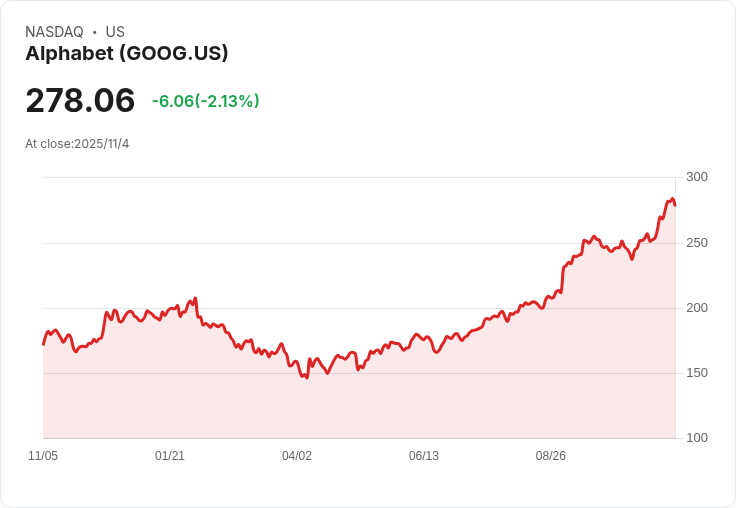736x508 pixels.
Task: Click the leftmost starting point of the price line
Action: 43,344
